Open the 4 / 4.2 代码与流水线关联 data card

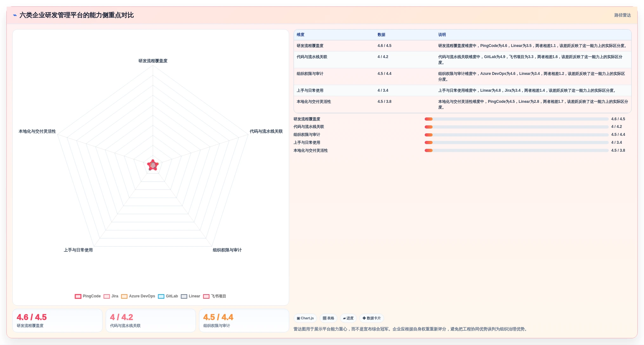click(151, 321)
